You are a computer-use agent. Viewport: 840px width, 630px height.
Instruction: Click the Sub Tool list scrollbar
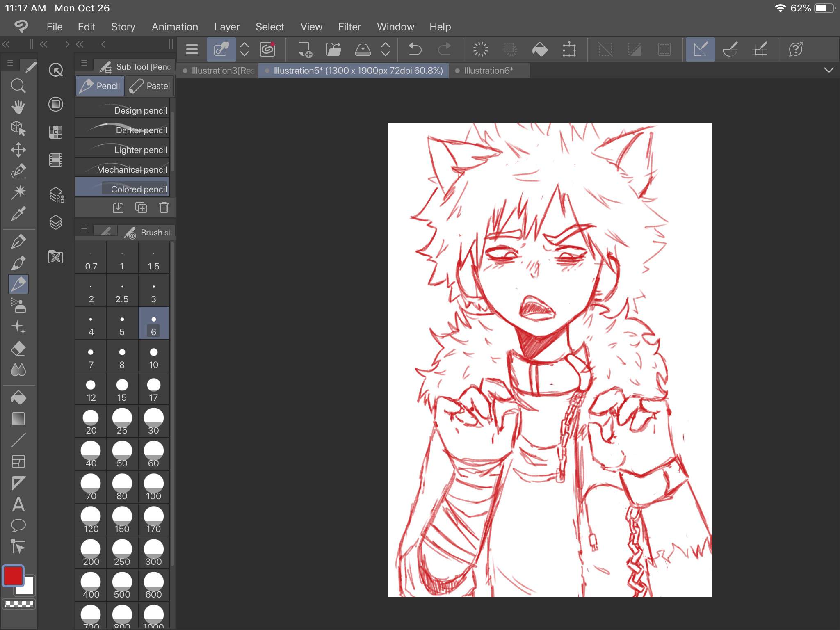[173, 142]
